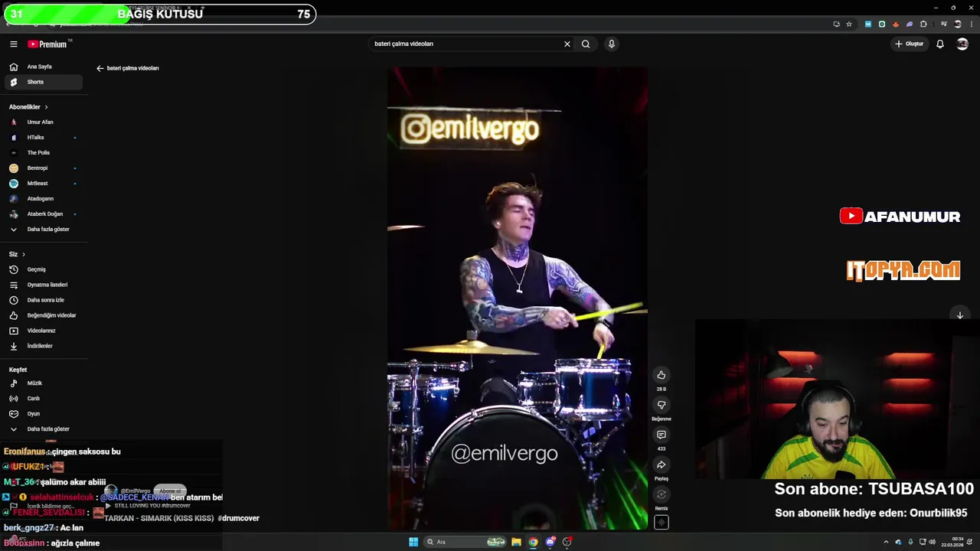Expand Abonelikler section chevron
Viewport: 980px width, 551px height.
[46, 107]
